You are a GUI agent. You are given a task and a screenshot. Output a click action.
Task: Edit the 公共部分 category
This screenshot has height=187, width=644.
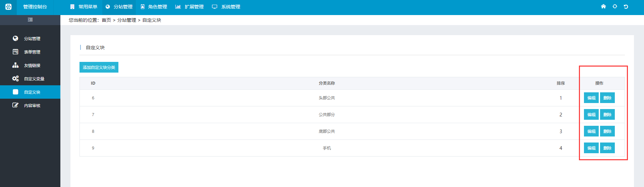591,114
